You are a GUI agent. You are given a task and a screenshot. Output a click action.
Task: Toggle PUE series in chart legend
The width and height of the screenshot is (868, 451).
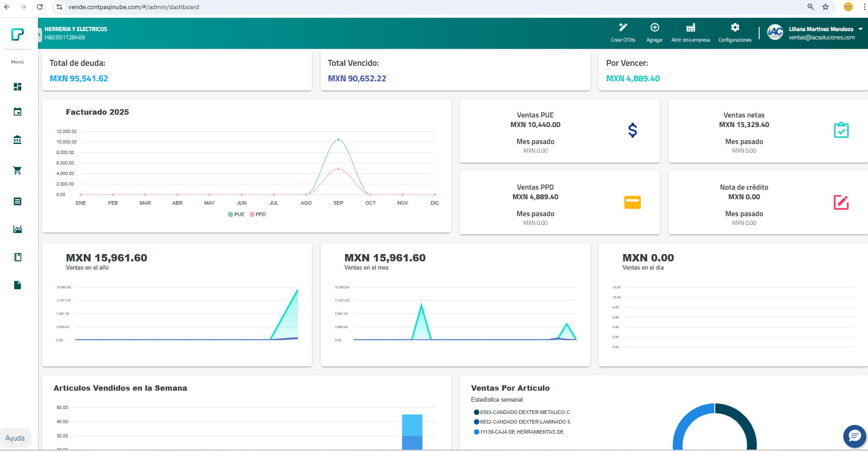[x=236, y=214]
